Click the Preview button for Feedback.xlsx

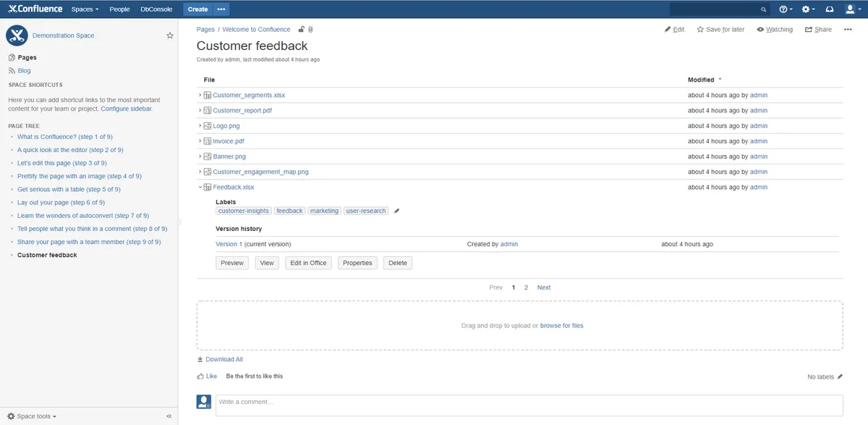tap(232, 263)
